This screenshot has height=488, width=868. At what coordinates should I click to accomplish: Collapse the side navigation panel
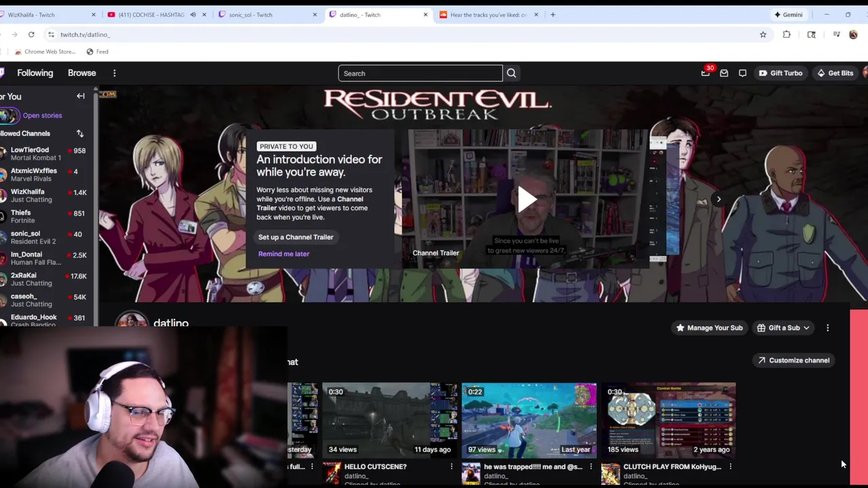point(81,96)
